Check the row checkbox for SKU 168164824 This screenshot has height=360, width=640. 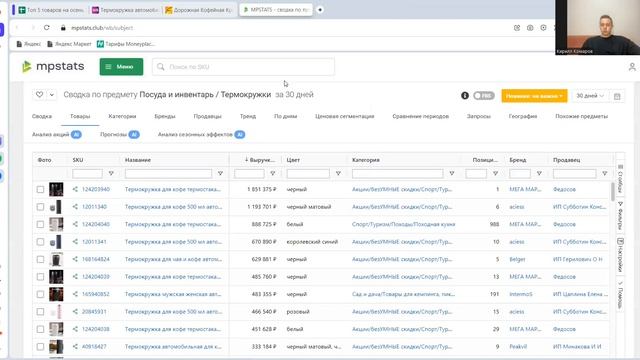point(40,259)
